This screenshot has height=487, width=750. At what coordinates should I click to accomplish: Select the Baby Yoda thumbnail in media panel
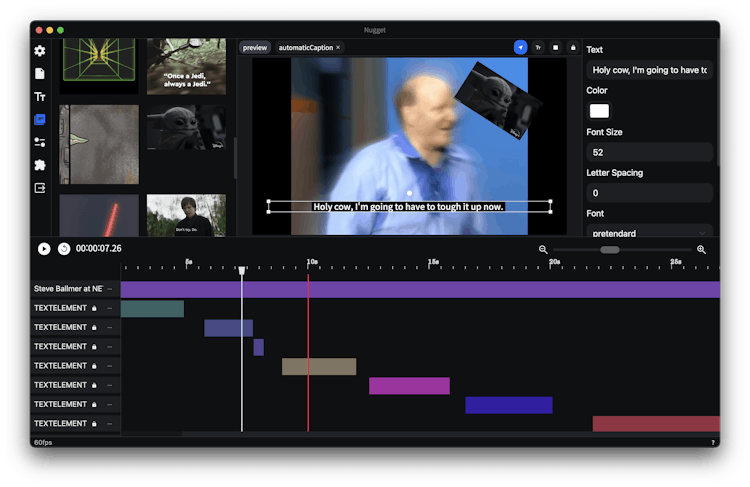coord(187,127)
